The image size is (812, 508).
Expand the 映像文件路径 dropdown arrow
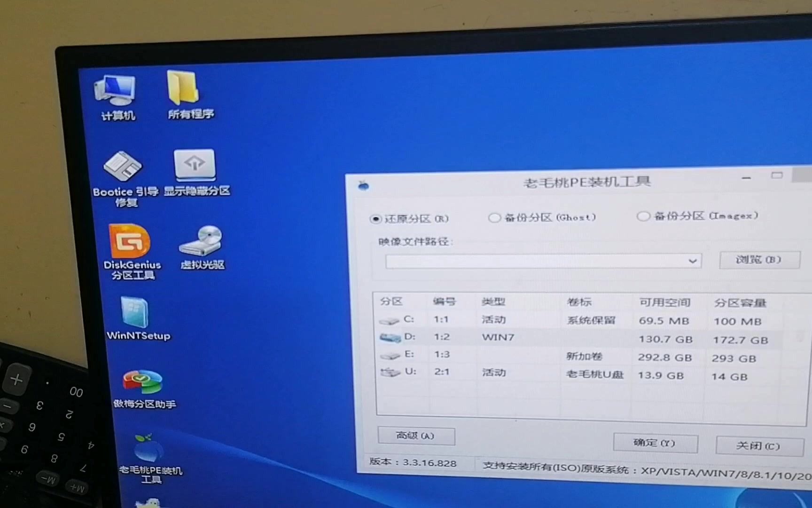point(692,261)
